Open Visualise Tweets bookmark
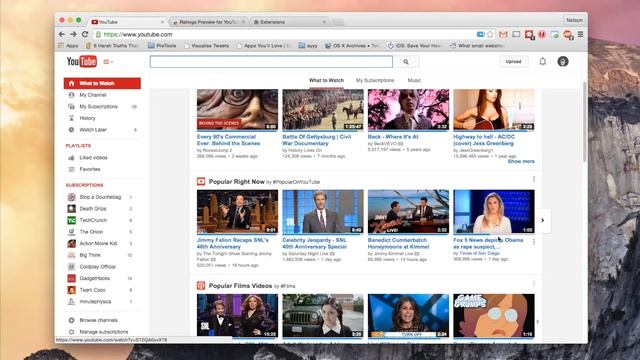The height and width of the screenshot is (360, 640). [207, 46]
